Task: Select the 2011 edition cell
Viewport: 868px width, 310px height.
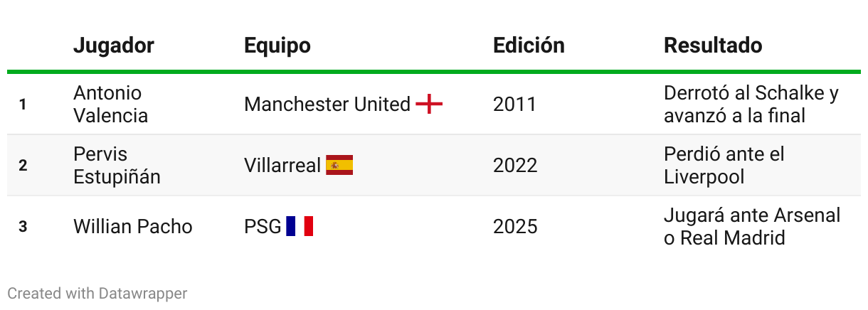Action: (x=514, y=105)
